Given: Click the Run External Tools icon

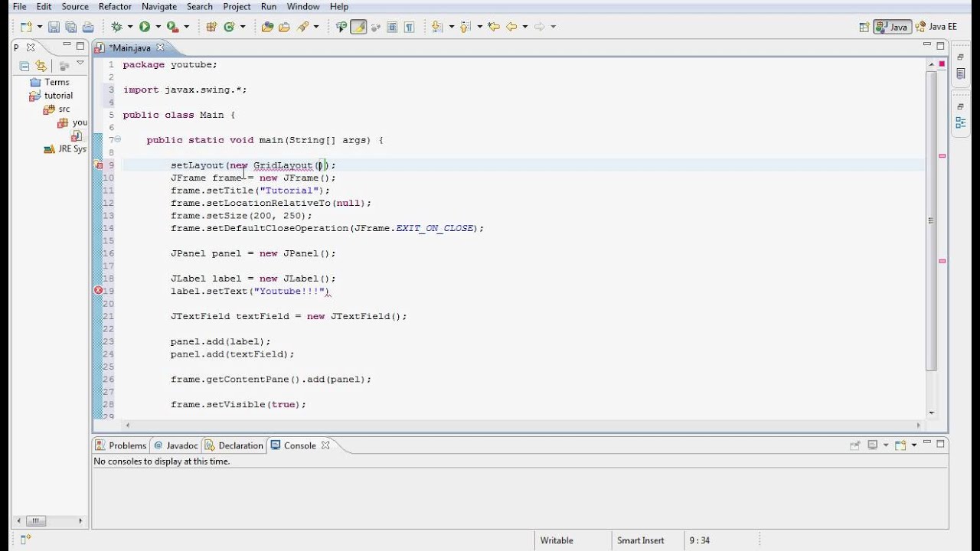Looking at the screenshot, I should (x=172, y=27).
